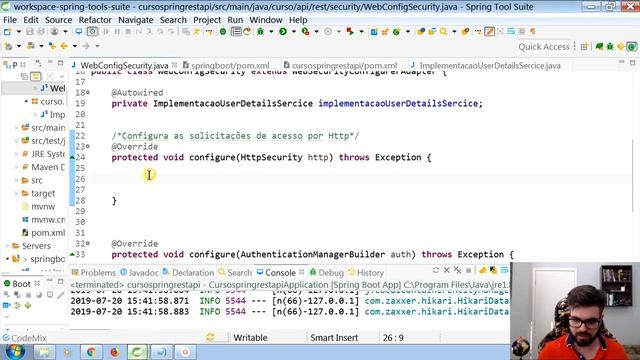Open the Back history dropdown arrow
Image resolution: width=640 pixels, height=360 pixels.
[x=75, y=46]
